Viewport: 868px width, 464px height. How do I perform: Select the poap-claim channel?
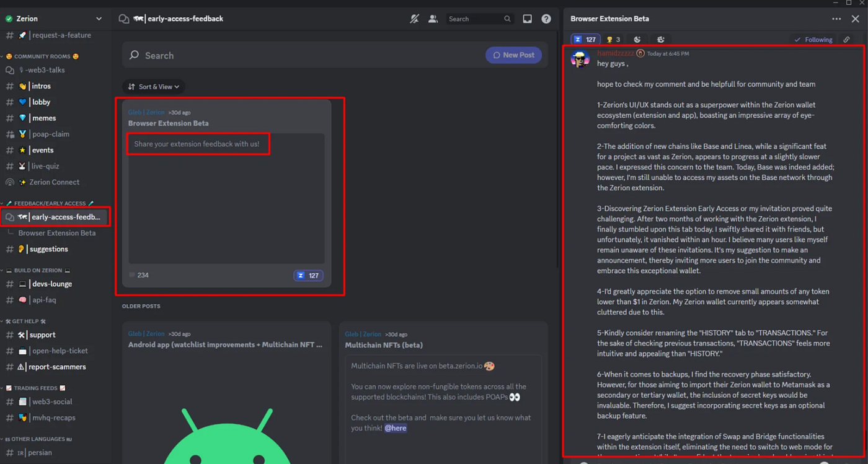tap(55, 134)
